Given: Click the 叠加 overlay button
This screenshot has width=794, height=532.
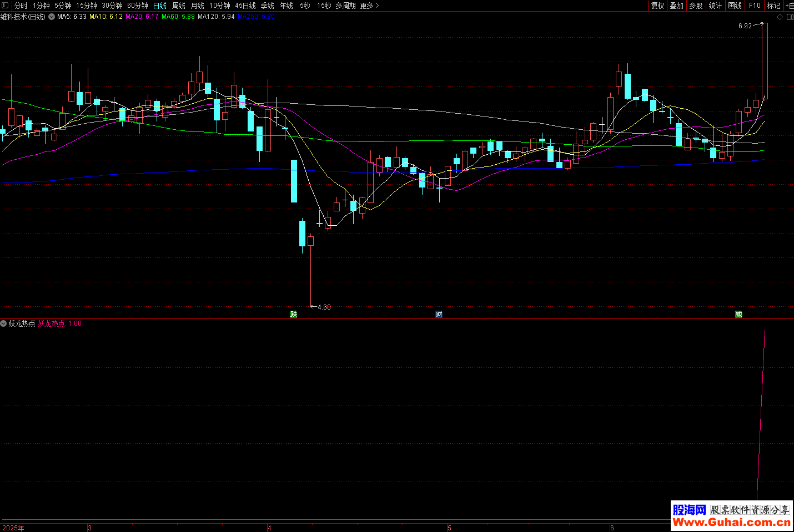Looking at the screenshot, I should tap(677, 6).
